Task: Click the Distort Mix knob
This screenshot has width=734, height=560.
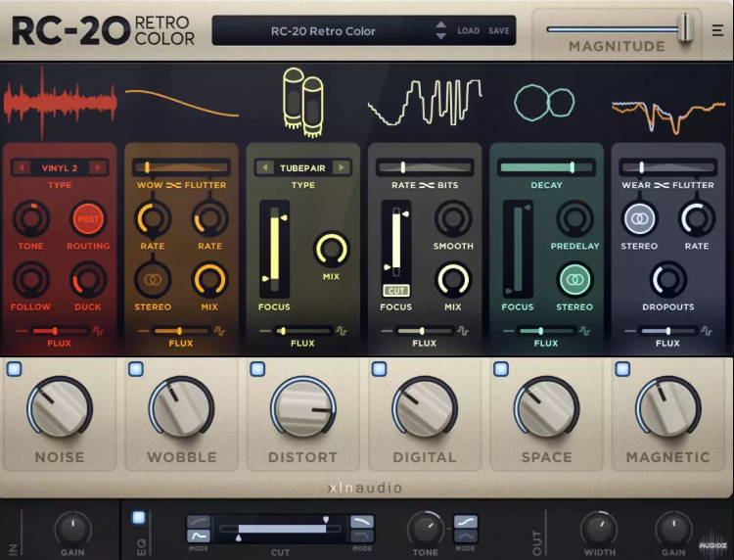Action: point(331,249)
